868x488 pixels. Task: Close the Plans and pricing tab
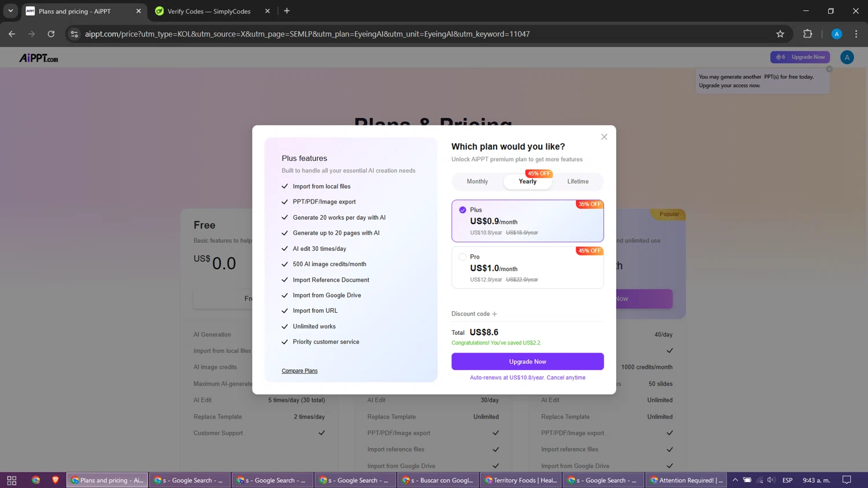[x=138, y=11]
